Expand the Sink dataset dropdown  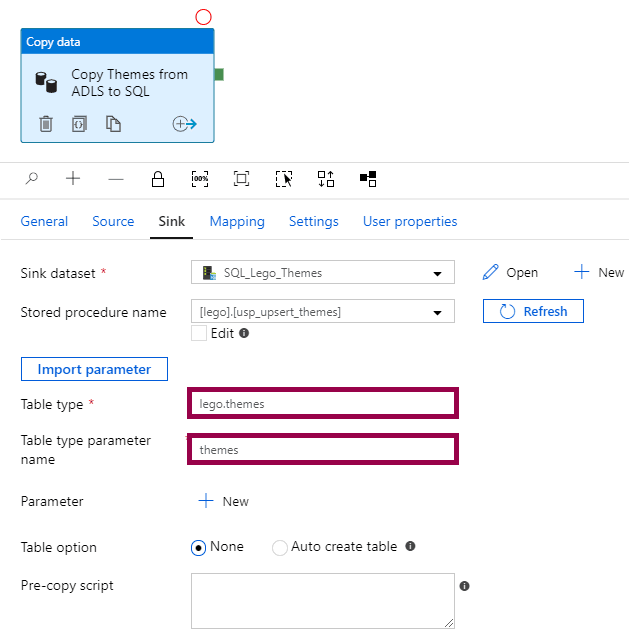click(x=437, y=273)
